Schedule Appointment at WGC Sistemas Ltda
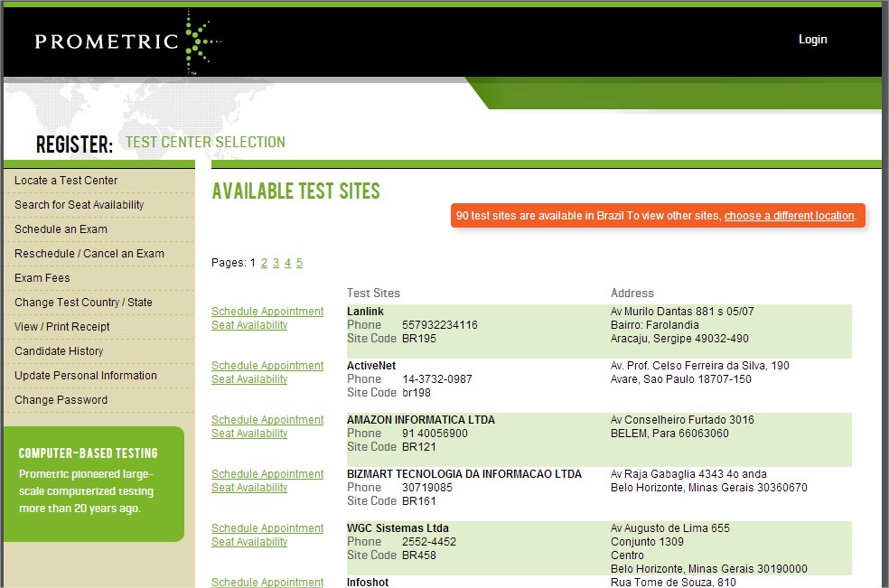Image resolution: width=889 pixels, height=588 pixels. click(267, 528)
